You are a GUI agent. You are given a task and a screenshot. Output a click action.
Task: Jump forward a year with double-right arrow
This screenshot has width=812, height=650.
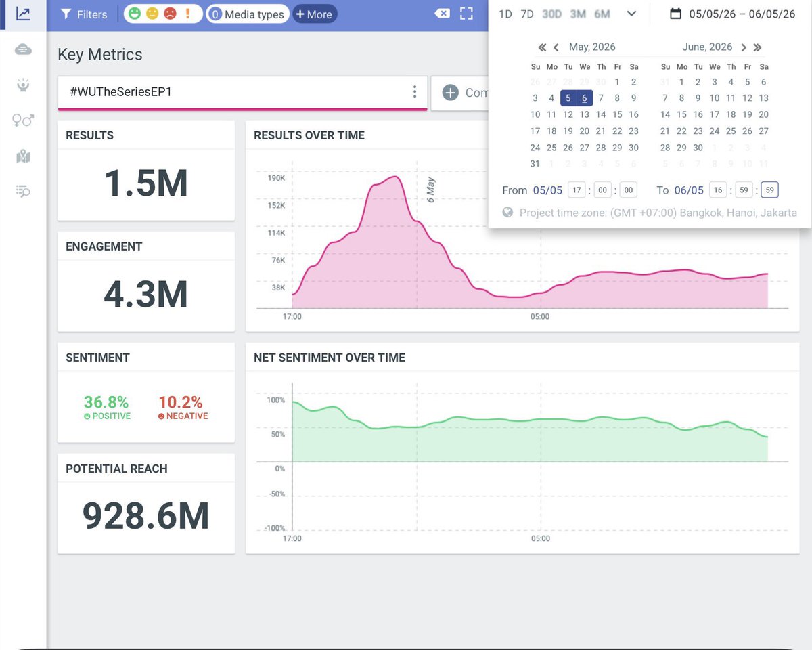pyautogui.click(x=757, y=47)
